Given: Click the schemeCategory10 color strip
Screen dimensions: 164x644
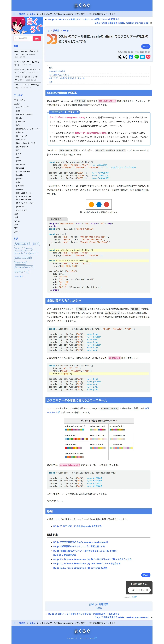Looking at the screenshot, I should coord(74,429).
